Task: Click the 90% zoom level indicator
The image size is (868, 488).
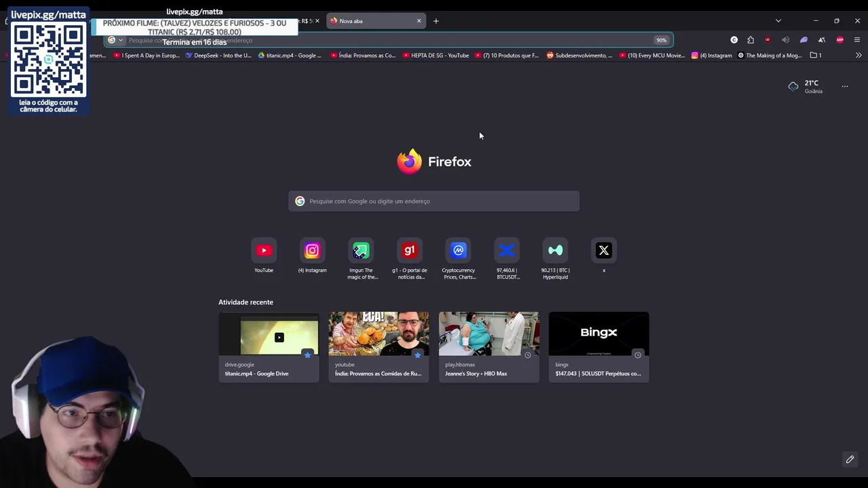Action: point(661,40)
